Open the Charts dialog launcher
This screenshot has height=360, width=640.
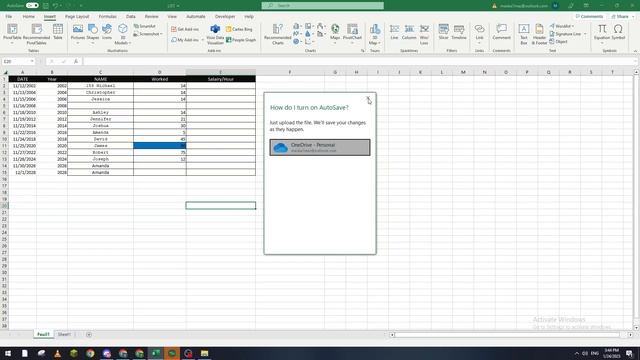click(x=362, y=51)
